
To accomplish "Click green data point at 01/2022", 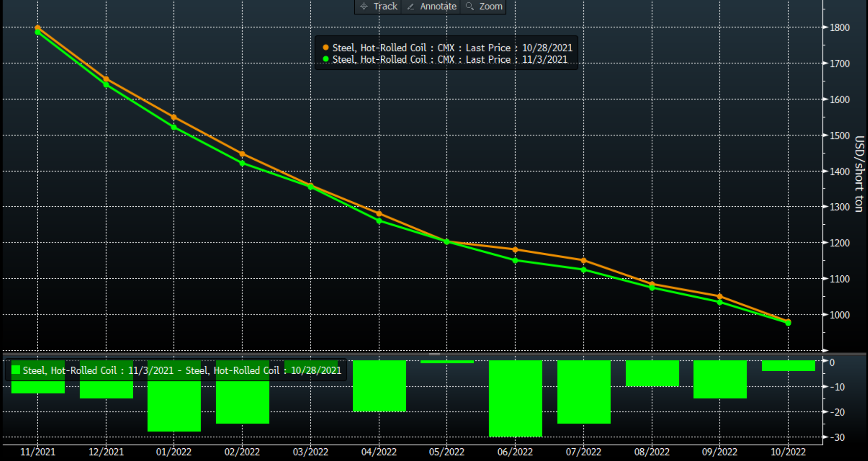I will (174, 127).
